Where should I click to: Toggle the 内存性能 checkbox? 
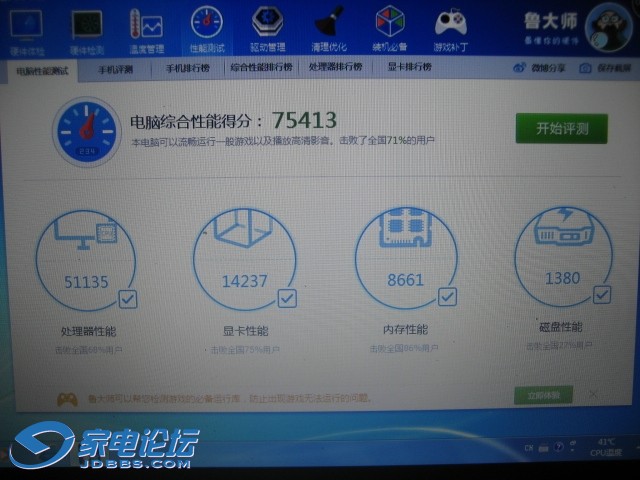tap(447, 296)
